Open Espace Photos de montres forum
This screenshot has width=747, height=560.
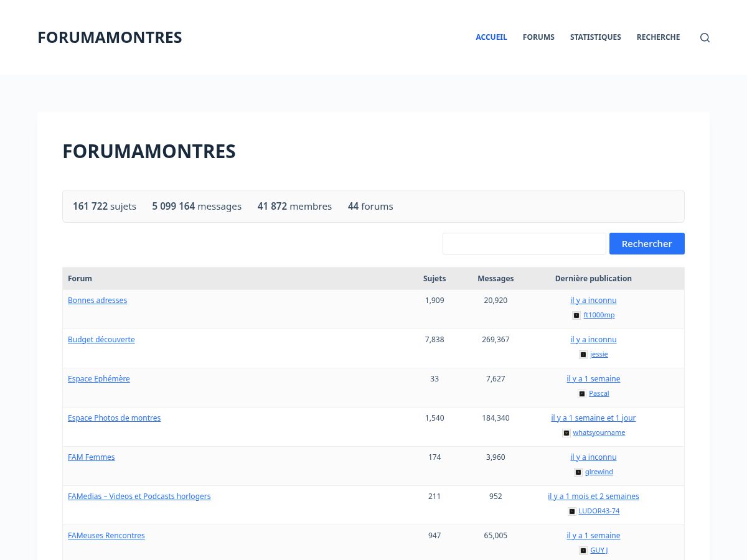(x=115, y=418)
